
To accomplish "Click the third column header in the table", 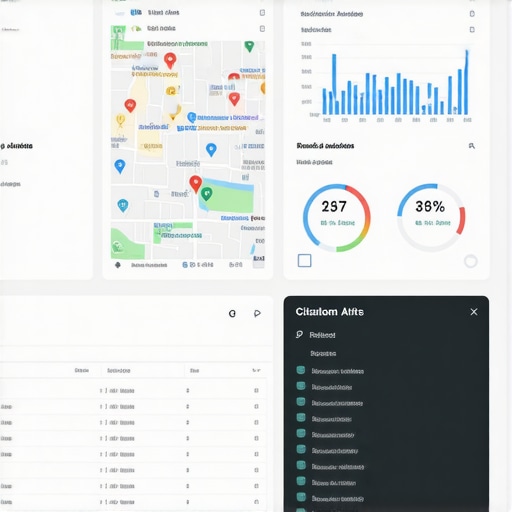I will [194, 371].
